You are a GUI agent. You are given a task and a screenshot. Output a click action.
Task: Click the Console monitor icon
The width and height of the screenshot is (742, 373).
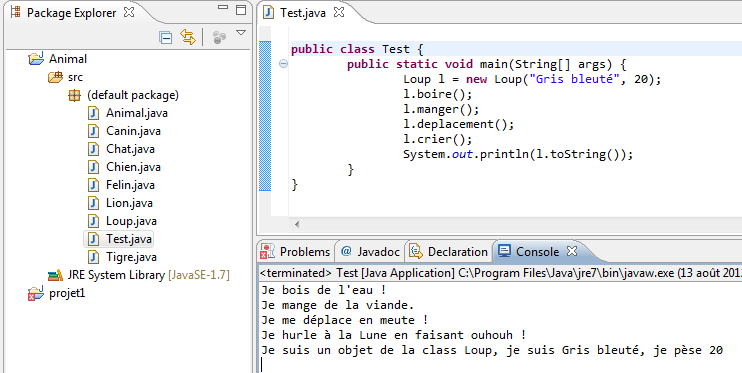[504, 251]
